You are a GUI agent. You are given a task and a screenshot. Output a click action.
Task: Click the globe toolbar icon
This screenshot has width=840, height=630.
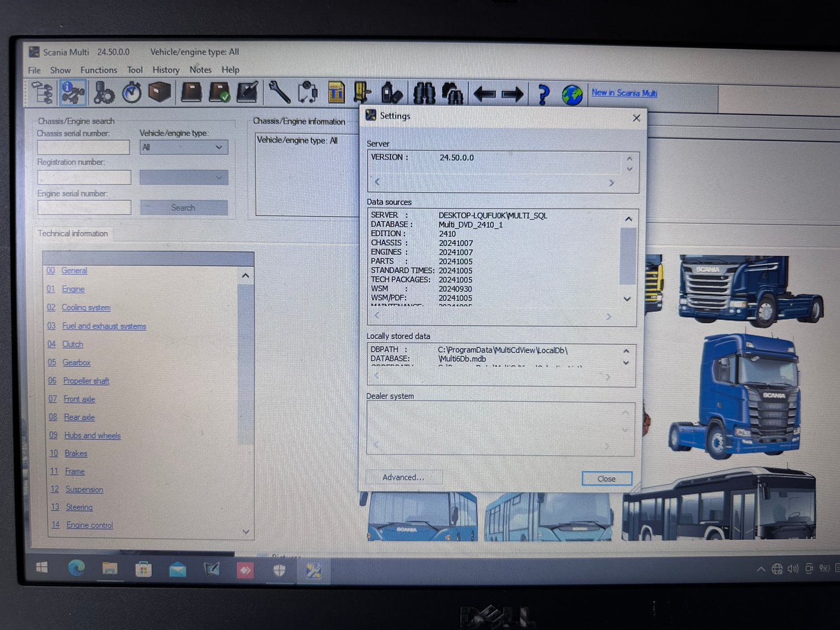[x=572, y=95]
